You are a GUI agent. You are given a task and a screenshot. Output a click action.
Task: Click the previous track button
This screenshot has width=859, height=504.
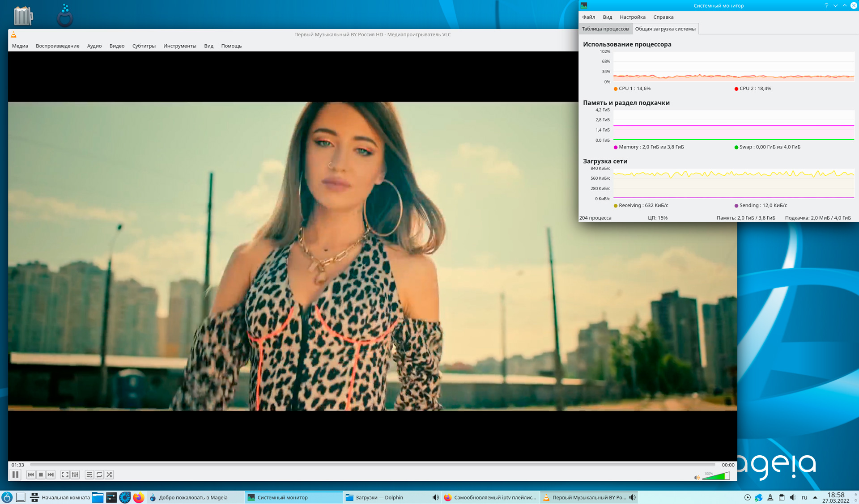31,474
